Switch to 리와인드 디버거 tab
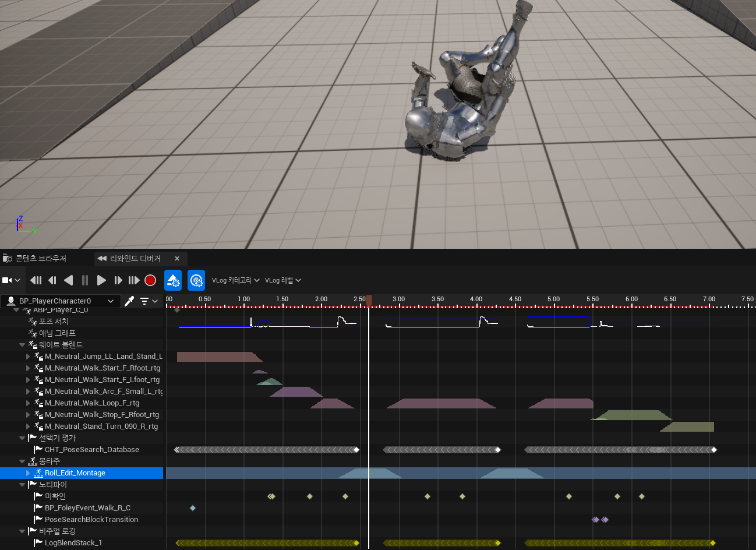Viewport: 756px width, 550px height. pyautogui.click(x=135, y=258)
